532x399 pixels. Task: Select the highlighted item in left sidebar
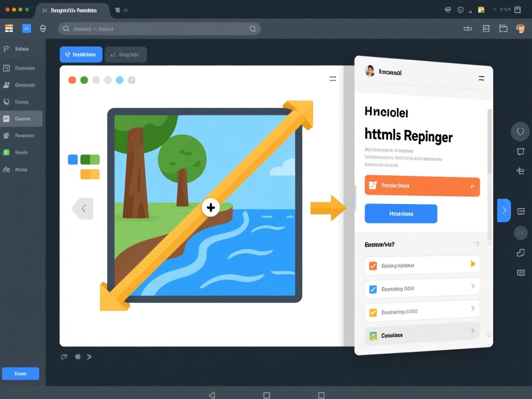(22, 119)
